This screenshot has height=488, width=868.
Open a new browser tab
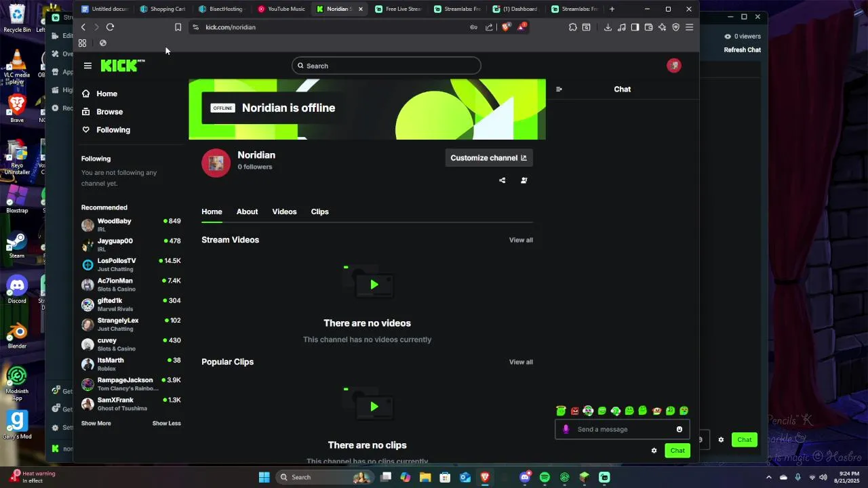point(612,9)
